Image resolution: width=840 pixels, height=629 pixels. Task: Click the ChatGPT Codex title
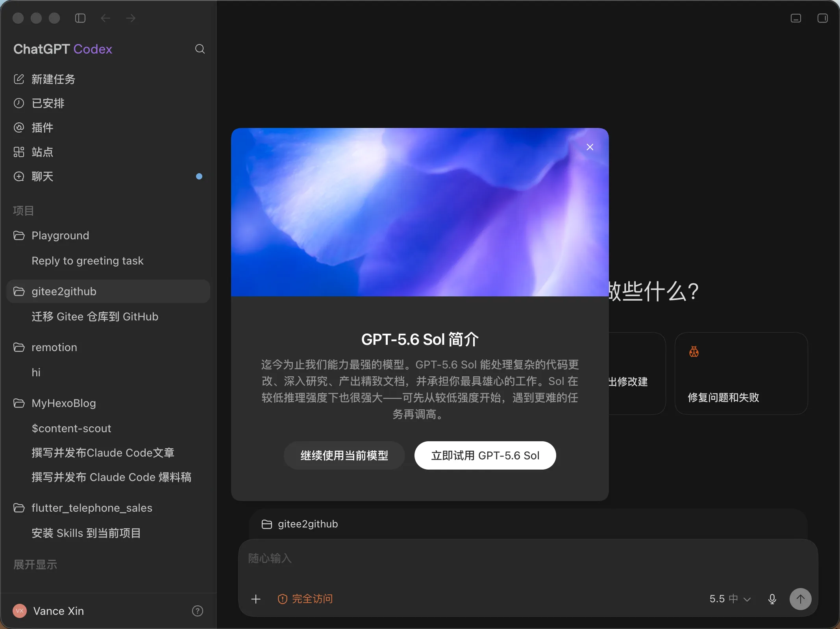click(x=63, y=49)
